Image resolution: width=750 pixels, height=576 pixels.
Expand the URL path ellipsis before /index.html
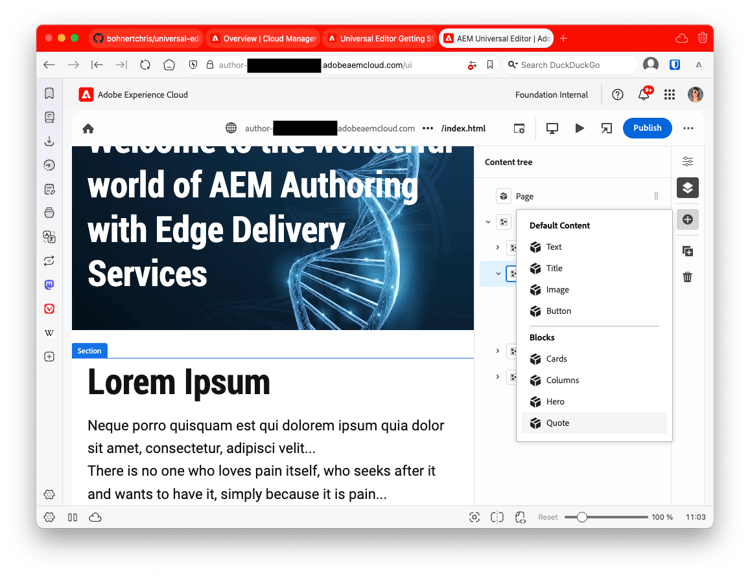point(428,128)
